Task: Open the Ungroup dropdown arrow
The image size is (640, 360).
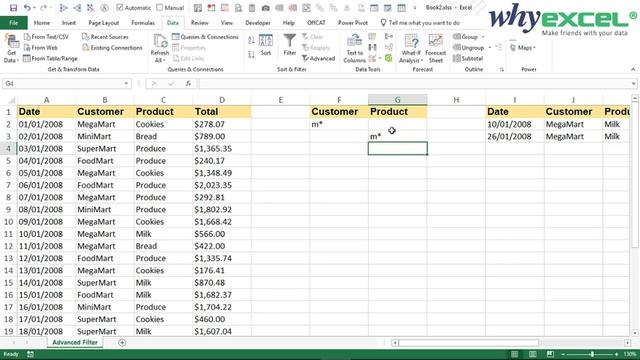Action: [489, 48]
